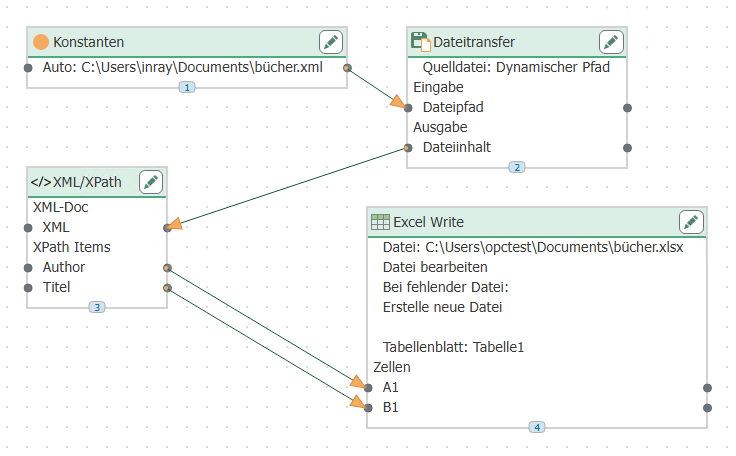Open Excel Write node editor pencil
This screenshot has width=736, height=456.
point(691,222)
